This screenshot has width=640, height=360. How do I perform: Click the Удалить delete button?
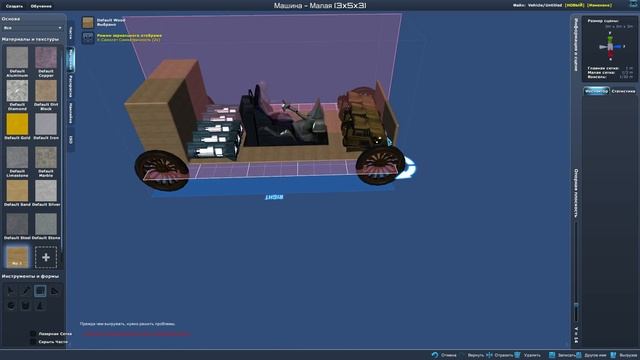[x=528, y=355]
